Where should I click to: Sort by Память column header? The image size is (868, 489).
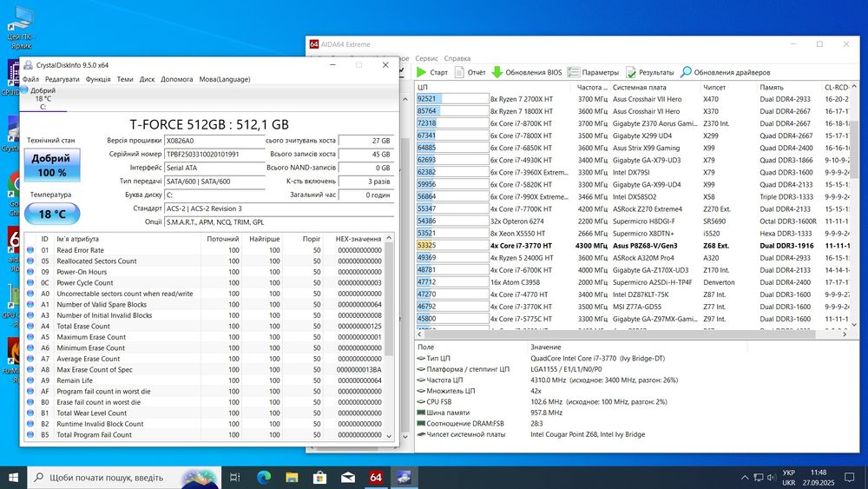click(789, 88)
